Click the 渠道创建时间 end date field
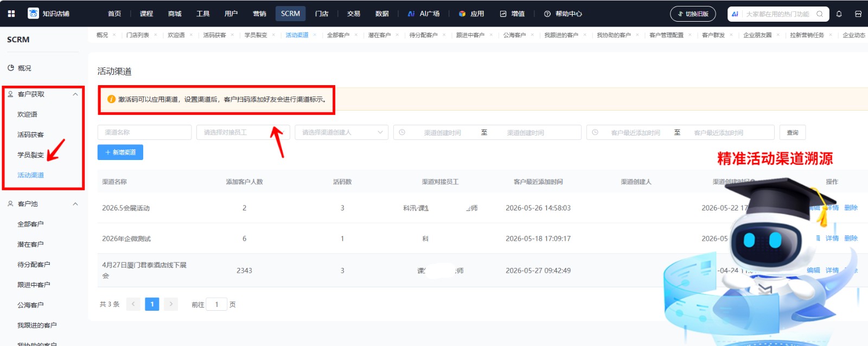This screenshot has width=868, height=346. click(526, 133)
